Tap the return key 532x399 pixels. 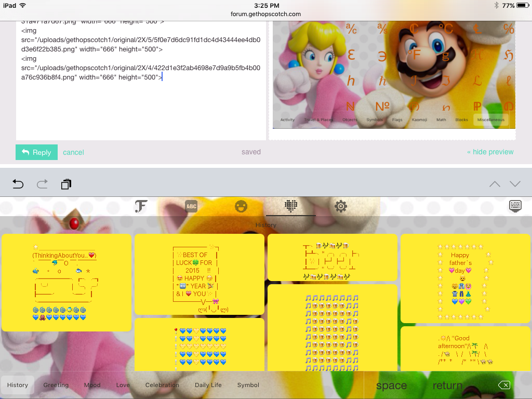point(447,385)
